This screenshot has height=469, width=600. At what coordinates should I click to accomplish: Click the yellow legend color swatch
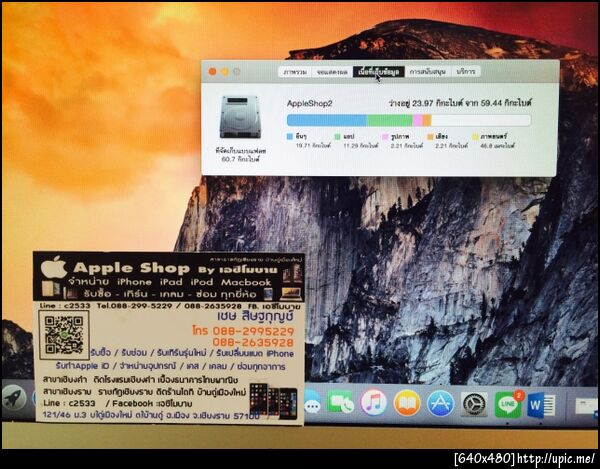pos(475,136)
